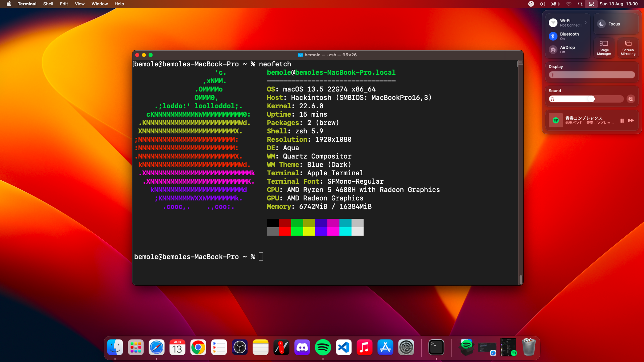
Task: Open Control Center from the menu bar
Action: 591,4
